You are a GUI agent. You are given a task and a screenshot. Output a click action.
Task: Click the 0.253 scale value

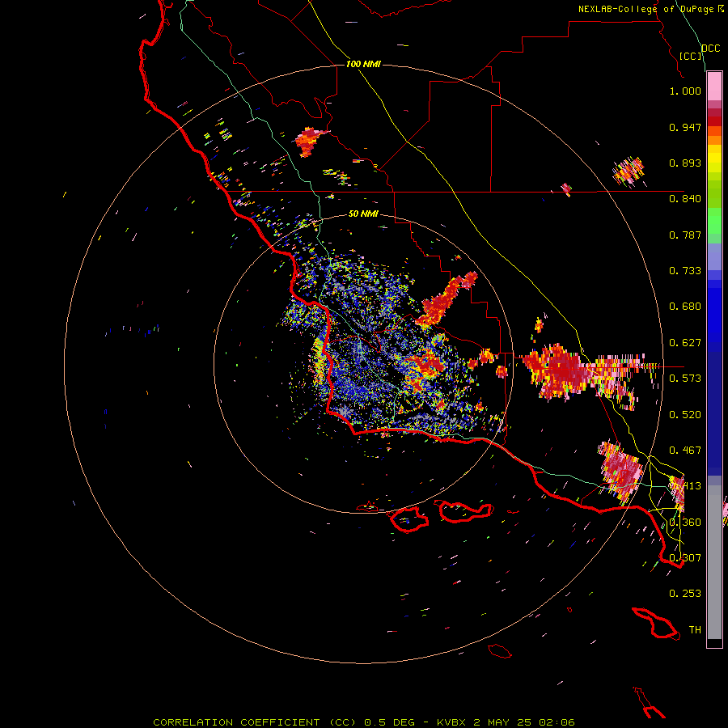coord(685,594)
